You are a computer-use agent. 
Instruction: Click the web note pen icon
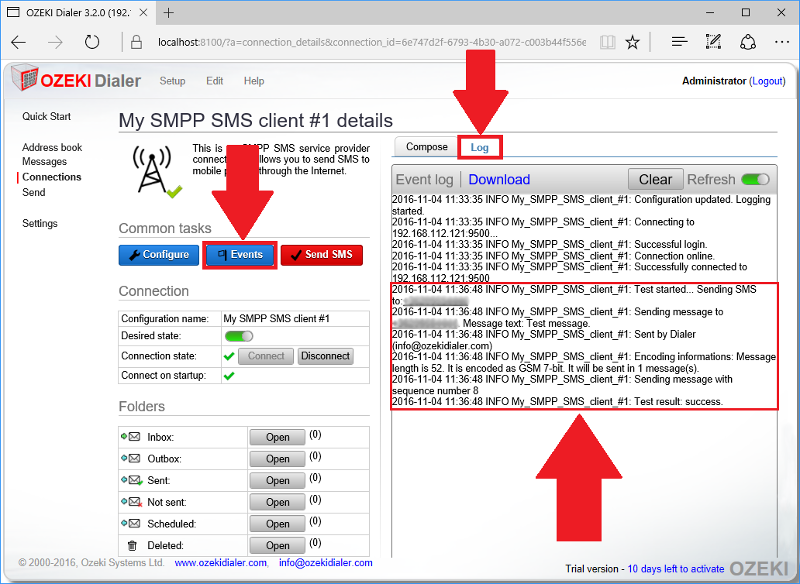[713, 43]
